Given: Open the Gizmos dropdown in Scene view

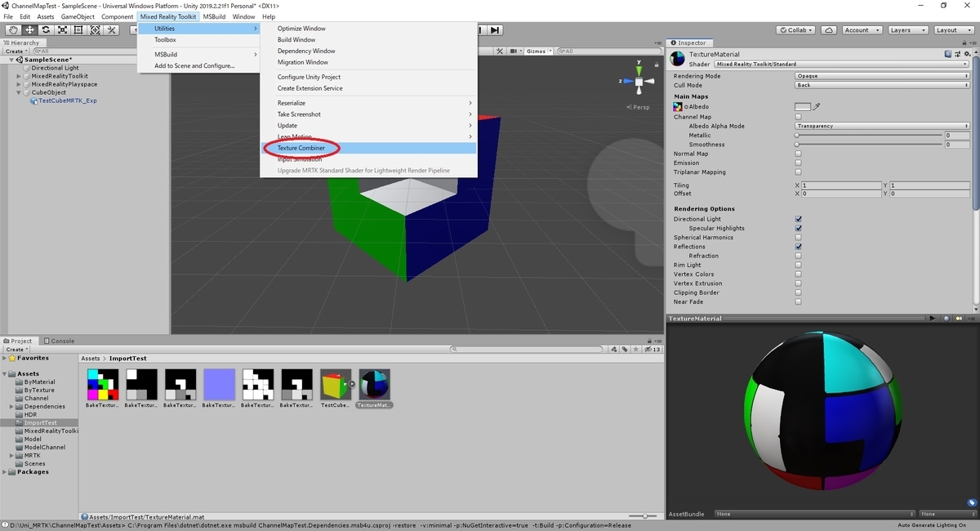Looking at the screenshot, I should click(x=539, y=51).
